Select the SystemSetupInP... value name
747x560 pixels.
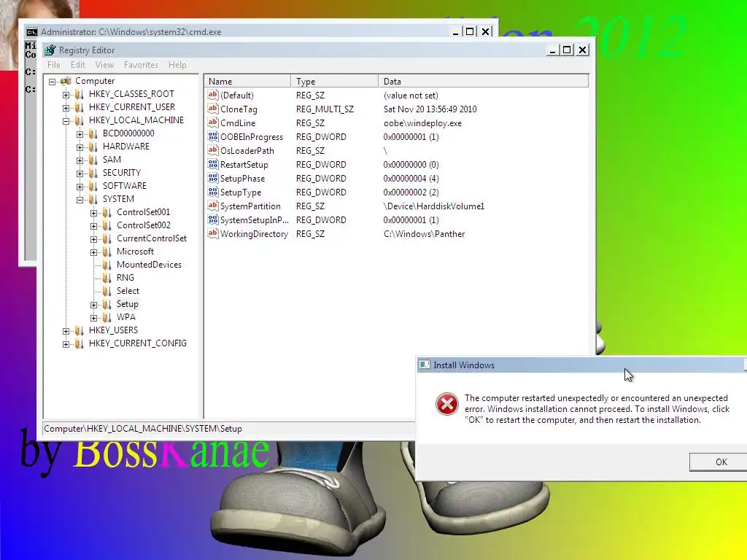coord(255,220)
